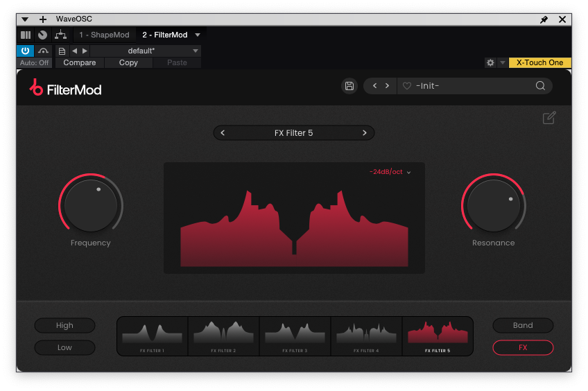This screenshot has height=391, width=588.
Task: Open the gear settings icon
Action: pos(490,62)
